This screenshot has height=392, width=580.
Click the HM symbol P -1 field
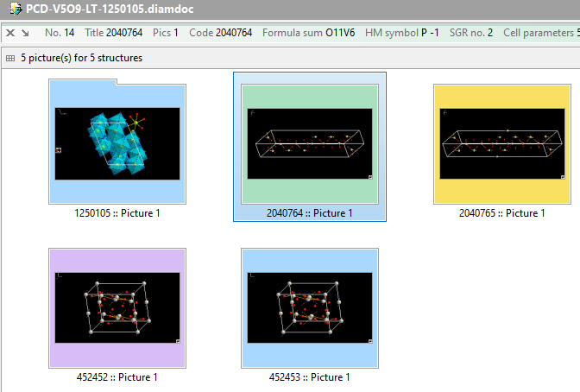click(402, 33)
